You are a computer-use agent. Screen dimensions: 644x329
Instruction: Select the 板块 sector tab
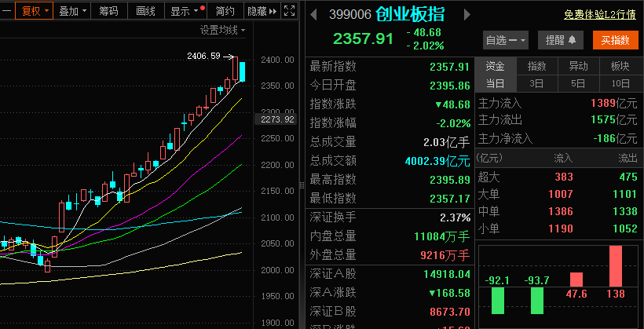(x=620, y=66)
